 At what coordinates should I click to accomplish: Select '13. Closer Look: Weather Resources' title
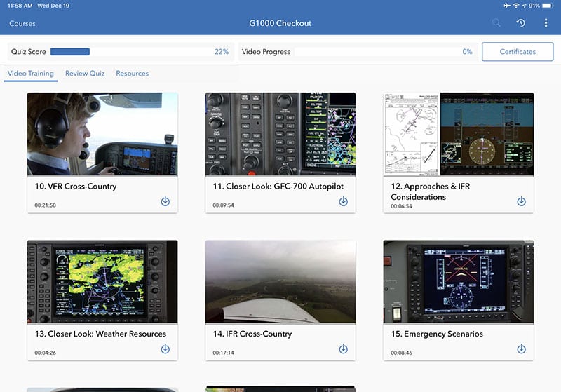[x=100, y=334]
